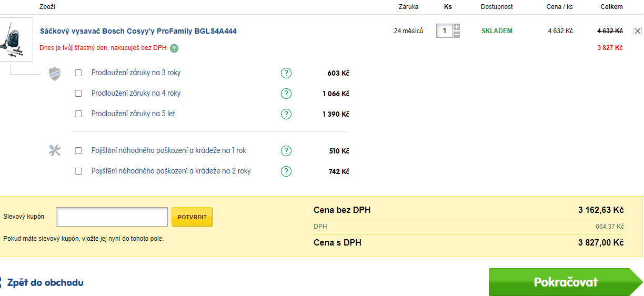Image resolution: width=644 pixels, height=296 pixels.
Task: Click the 'Pokud máte slevový kupón' hint text
Action: click(x=83, y=238)
